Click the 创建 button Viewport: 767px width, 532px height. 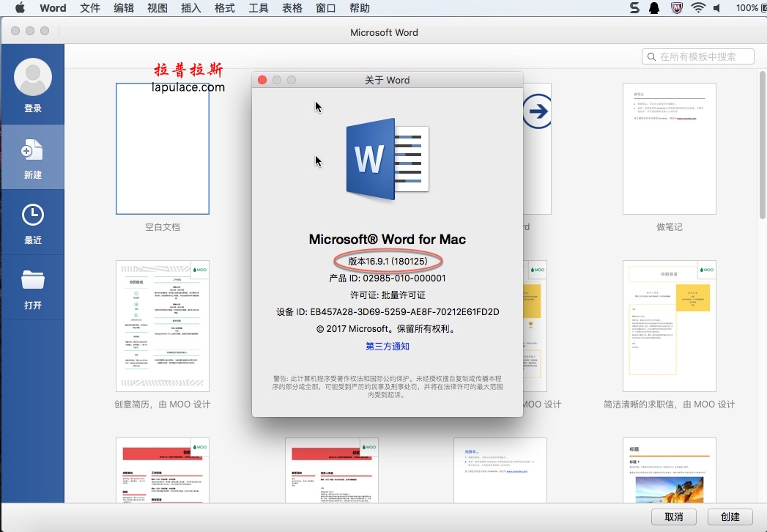[x=730, y=517]
